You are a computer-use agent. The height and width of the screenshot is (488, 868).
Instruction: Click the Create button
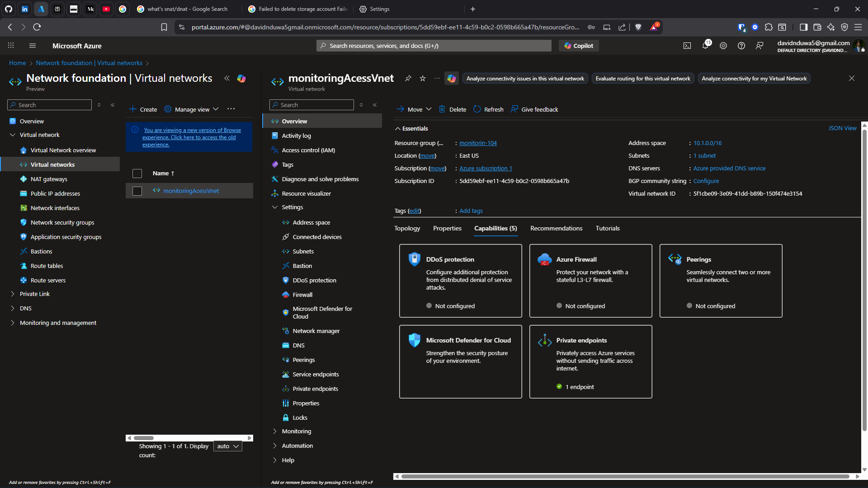coord(143,109)
